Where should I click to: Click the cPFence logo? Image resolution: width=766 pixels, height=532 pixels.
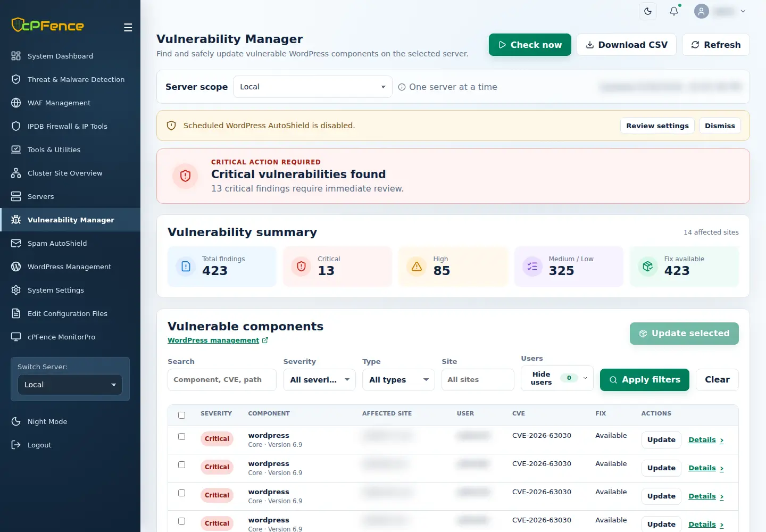pyautogui.click(x=48, y=25)
